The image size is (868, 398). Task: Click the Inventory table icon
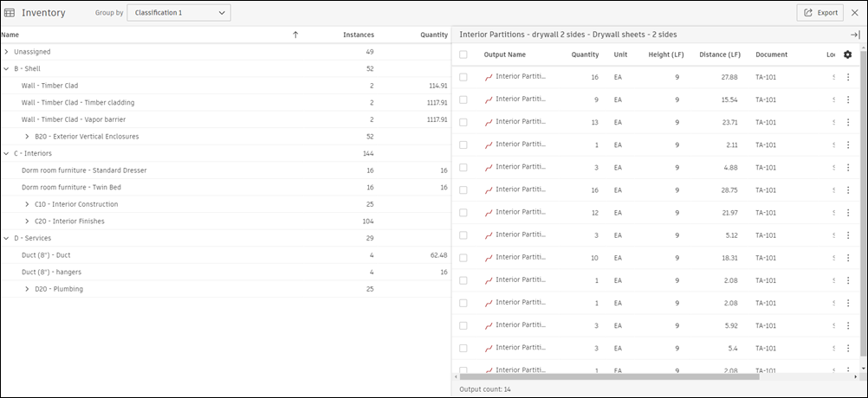tap(10, 13)
